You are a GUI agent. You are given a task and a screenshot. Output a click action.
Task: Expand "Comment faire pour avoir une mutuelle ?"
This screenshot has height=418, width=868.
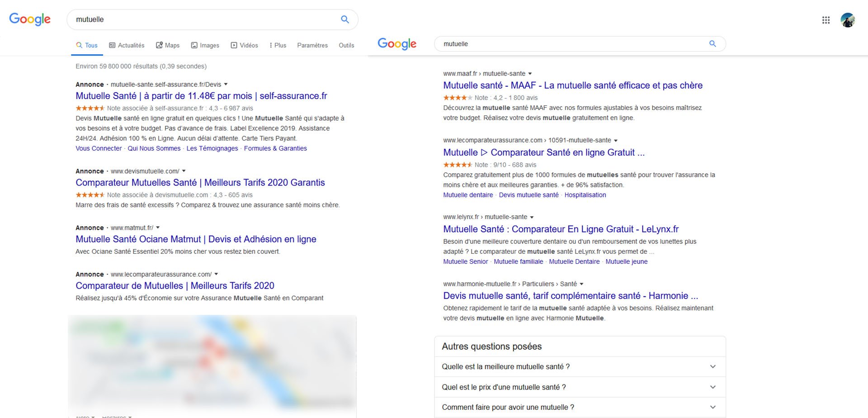580,407
